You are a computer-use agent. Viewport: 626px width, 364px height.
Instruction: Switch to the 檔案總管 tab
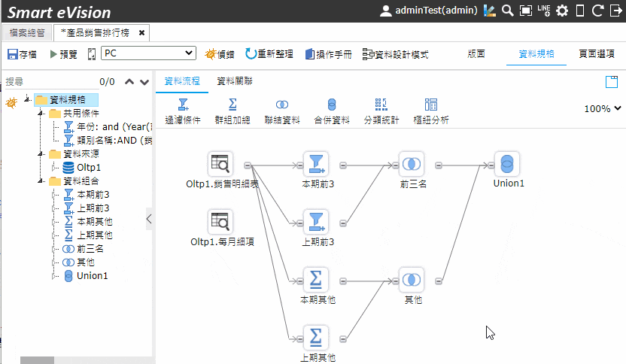27,33
